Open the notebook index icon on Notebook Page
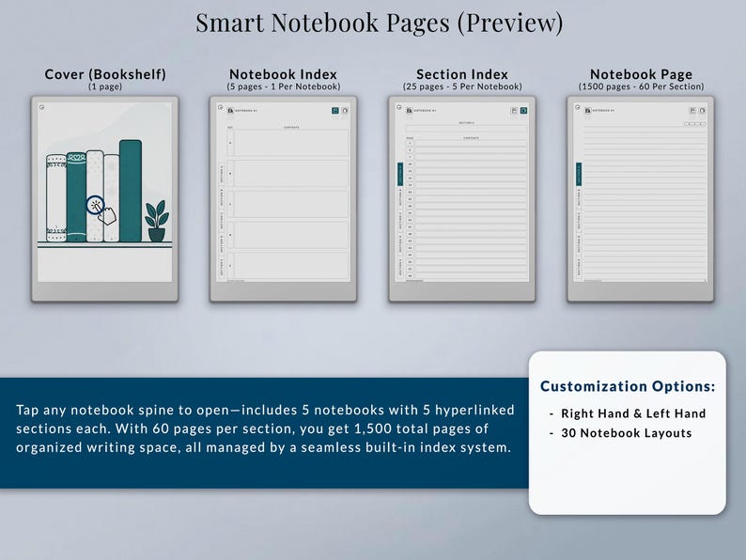746x560 pixels. (692, 110)
